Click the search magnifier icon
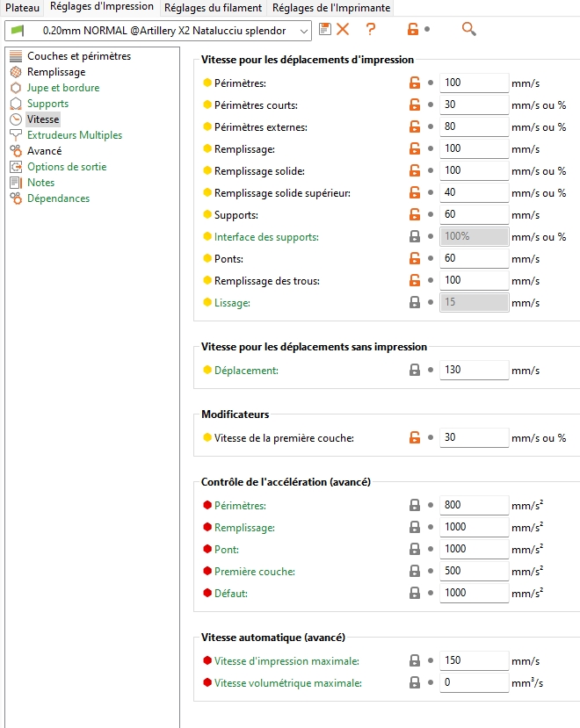The height and width of the screenshot is (728, 580). (469, 29)
